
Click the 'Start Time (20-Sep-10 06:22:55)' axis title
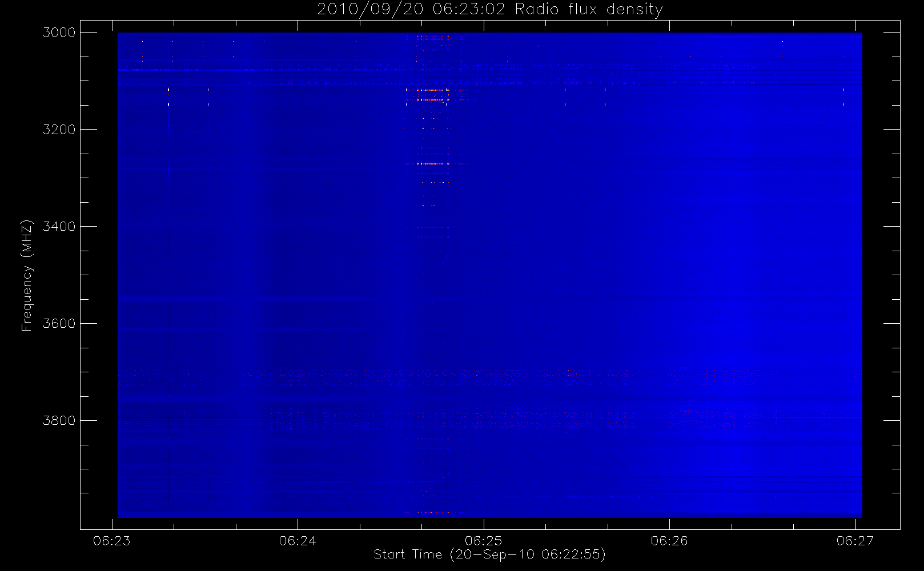click(x=489, y=554)
